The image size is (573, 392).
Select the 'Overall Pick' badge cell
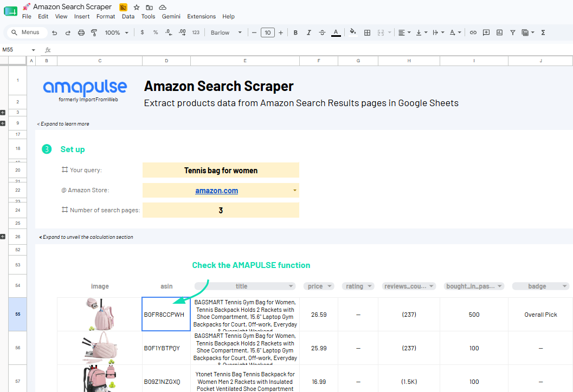[x=540, y=314]
